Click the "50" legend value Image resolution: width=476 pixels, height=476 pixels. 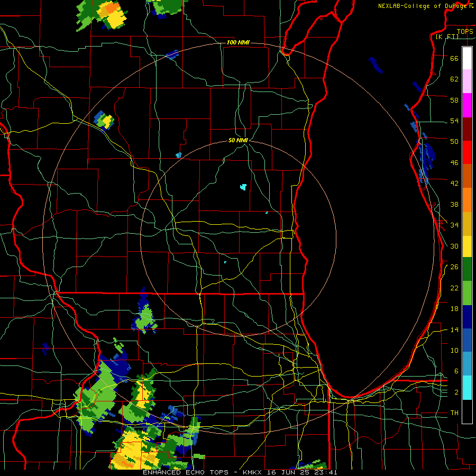tap(454, 142)
